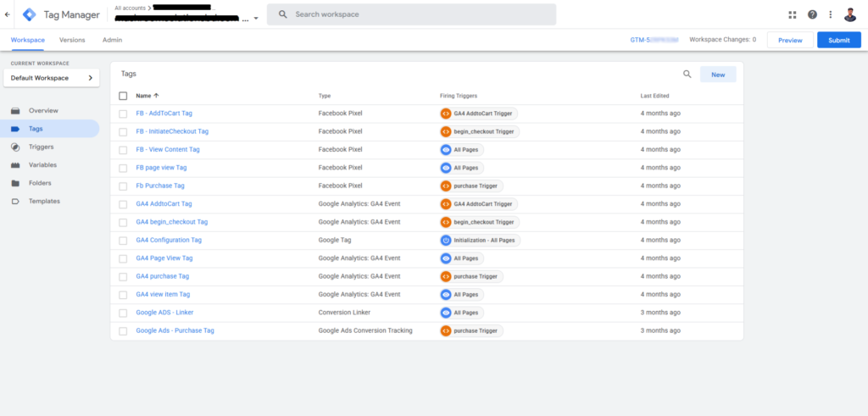This screenshot has height=416, width=868.
Task: Open the Triggers section in sidebar
Action: pyautogui.click(x=41, y=147)
